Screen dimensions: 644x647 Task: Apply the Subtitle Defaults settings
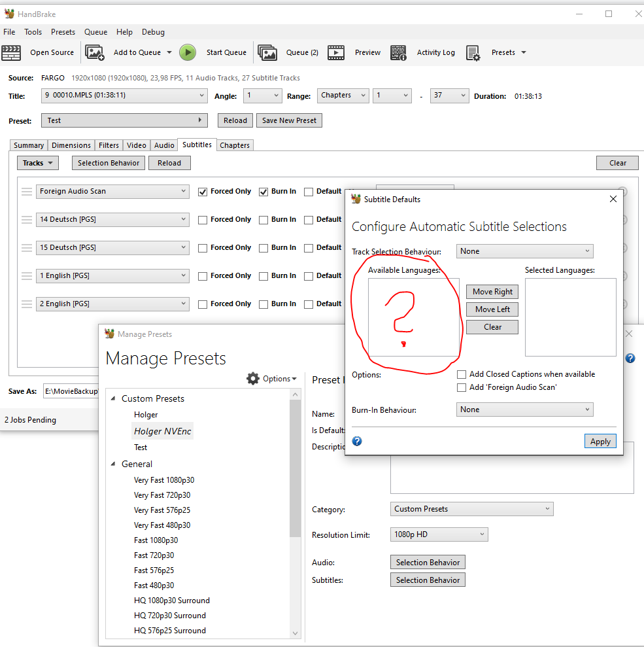pos(600,441)
